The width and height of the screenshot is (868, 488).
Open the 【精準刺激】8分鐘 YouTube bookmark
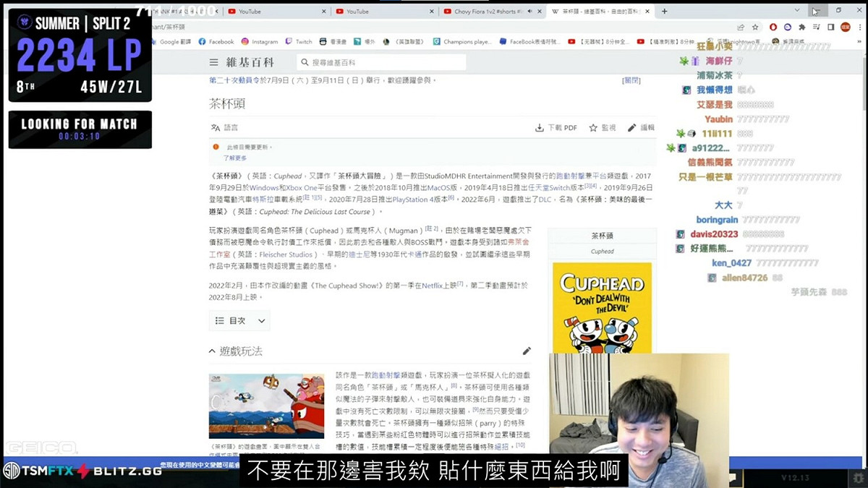(x=666, y=42)
